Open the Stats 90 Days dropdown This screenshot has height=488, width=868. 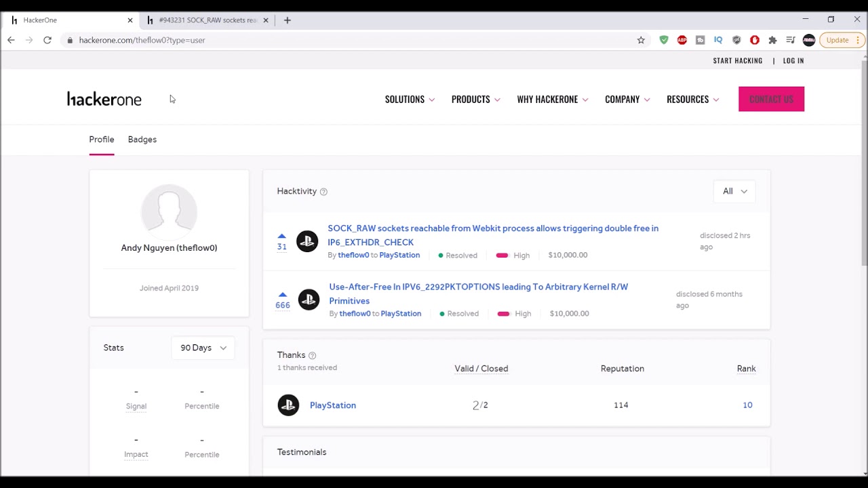tap(203, 348)
